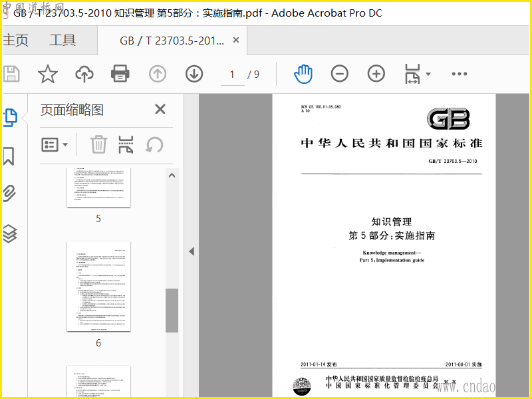Go to next page arrow
The height and width of the screenshot is (399, 532).
coord(194,74)
